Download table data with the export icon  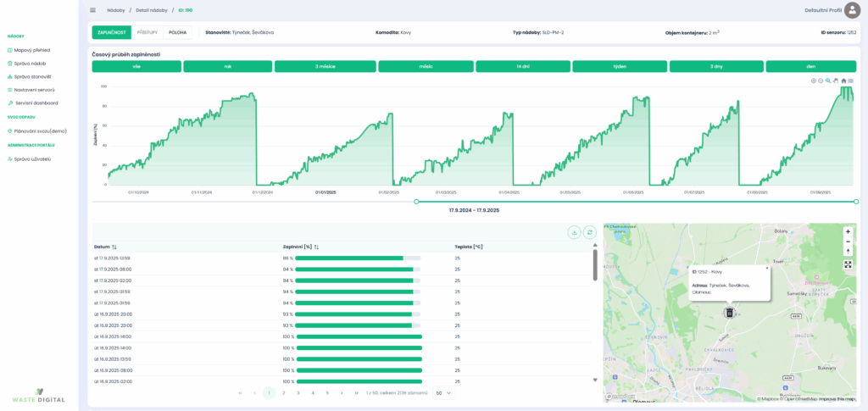point(574,232)
